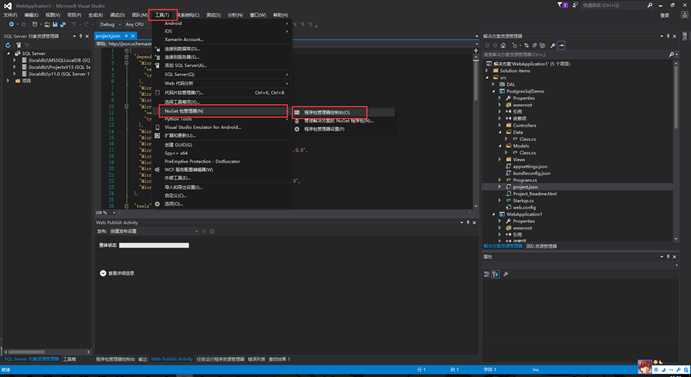Click the Properties wrench in Solution Explorer toolbar
The width and height of the screenshot is (691, 377).
[553, 45]
